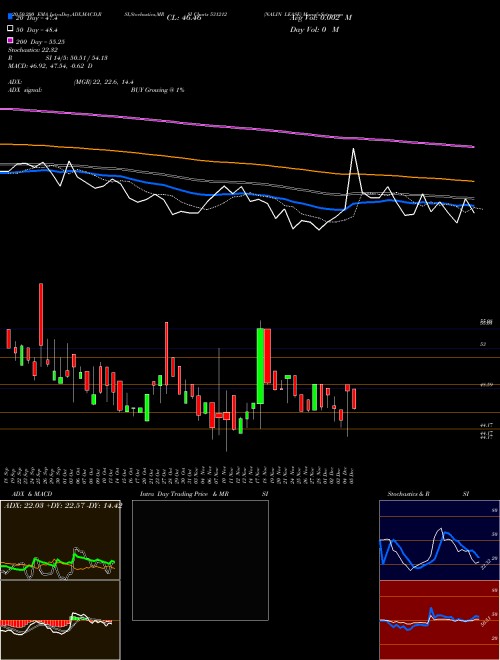The width and height of the screenshot is (500, 660).
Task: Open the empty Intra Day Trading Price panel
Action: [200, 560]
